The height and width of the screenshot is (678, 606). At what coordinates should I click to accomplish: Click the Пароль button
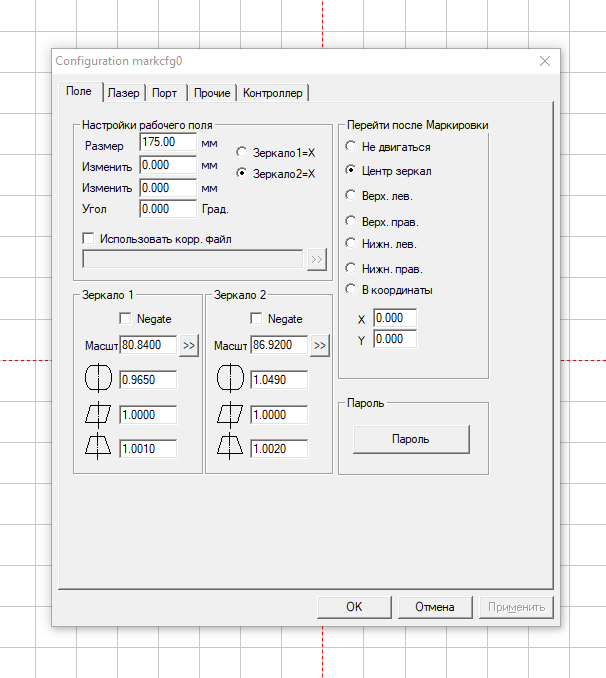[x=411, y=439]
